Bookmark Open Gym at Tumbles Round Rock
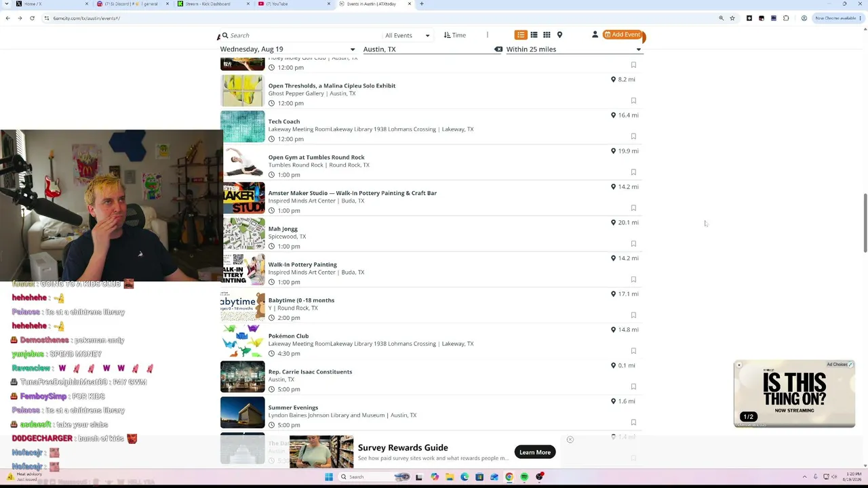The width and height of the screenshot is (868, 488). [633, 172]
